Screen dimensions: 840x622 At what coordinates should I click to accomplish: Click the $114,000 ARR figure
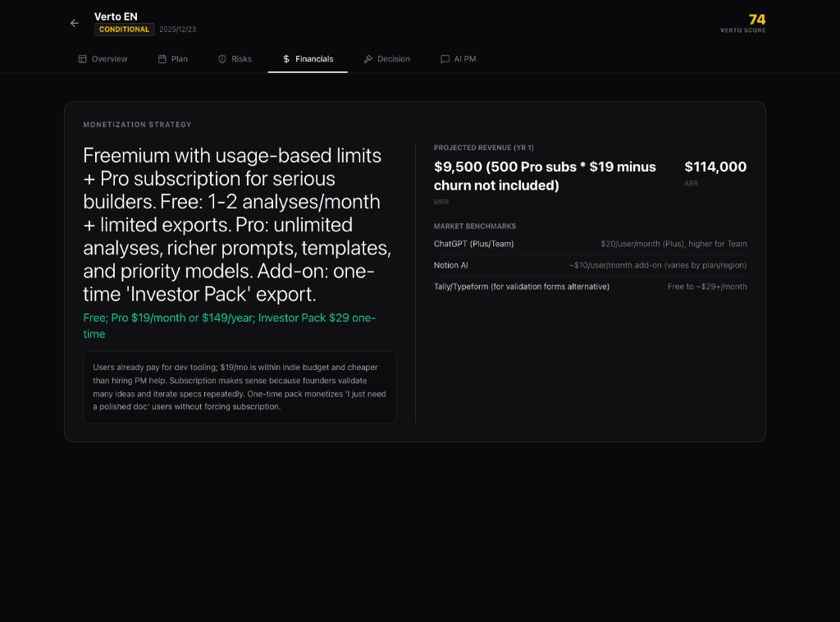click(x=715, y=167)
